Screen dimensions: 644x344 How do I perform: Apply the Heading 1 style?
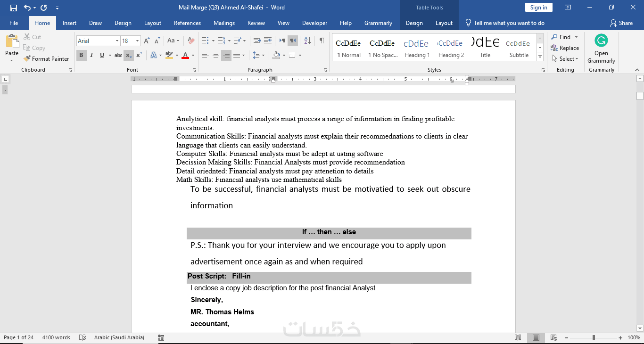(417, 48)
